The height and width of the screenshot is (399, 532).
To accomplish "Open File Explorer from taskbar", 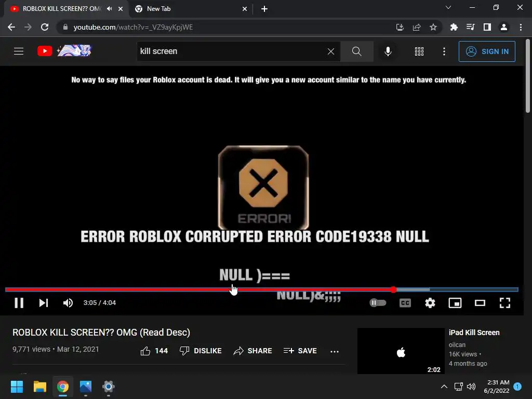I will [x=39, y=387].
